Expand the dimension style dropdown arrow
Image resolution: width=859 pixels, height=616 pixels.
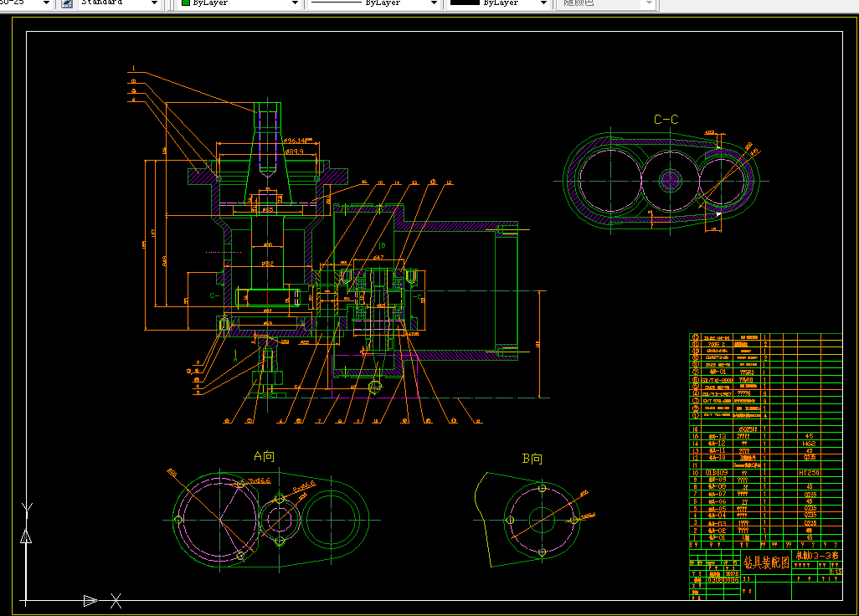pos(46,3)
